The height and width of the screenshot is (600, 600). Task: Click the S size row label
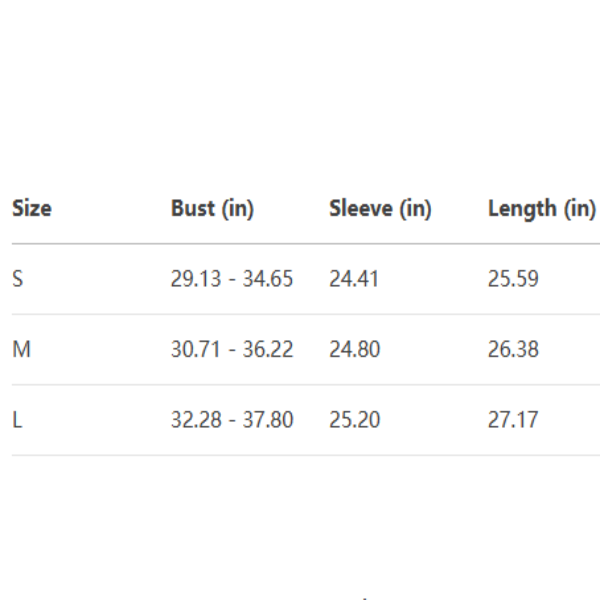click(x=17, y=279)
